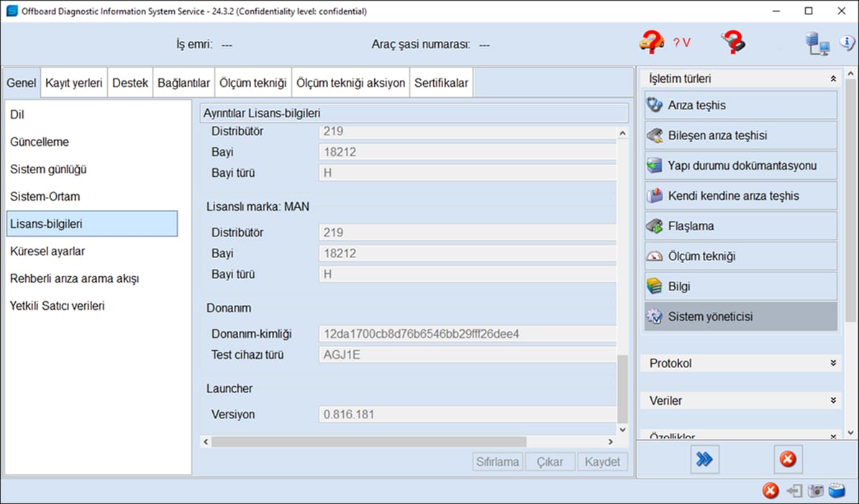The width and height of the screenshot is (859, 504).
Task: Click the Bileşen arıza teşhisi icon
Action: coord(655,135)
